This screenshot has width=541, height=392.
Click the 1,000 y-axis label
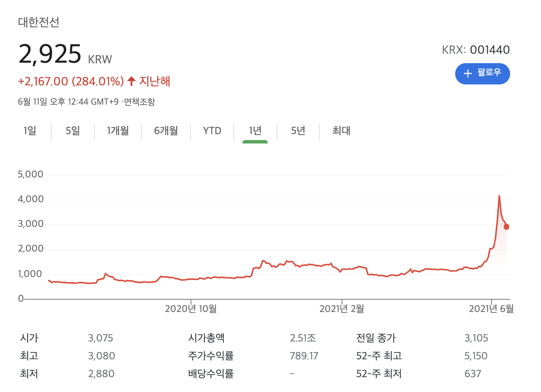(30, 274)
